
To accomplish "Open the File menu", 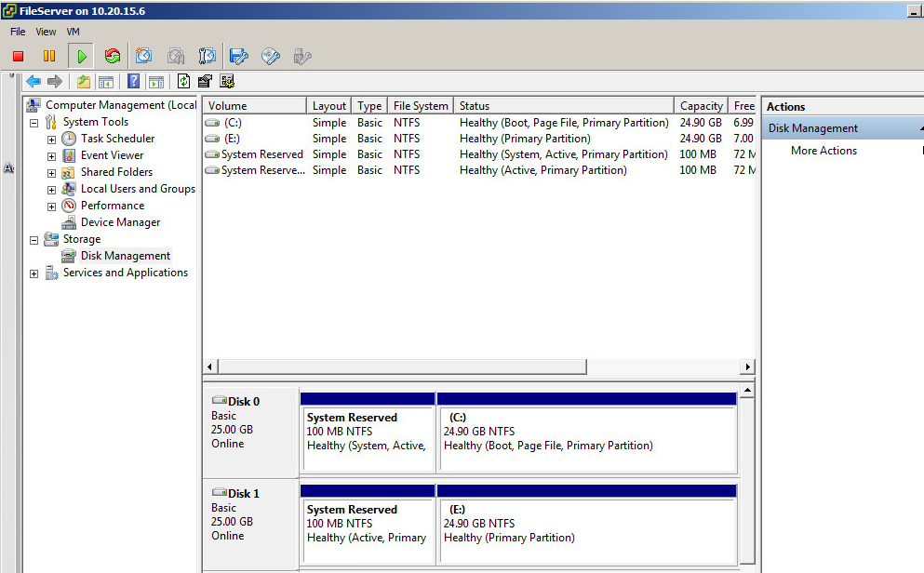I will point(18,32).
